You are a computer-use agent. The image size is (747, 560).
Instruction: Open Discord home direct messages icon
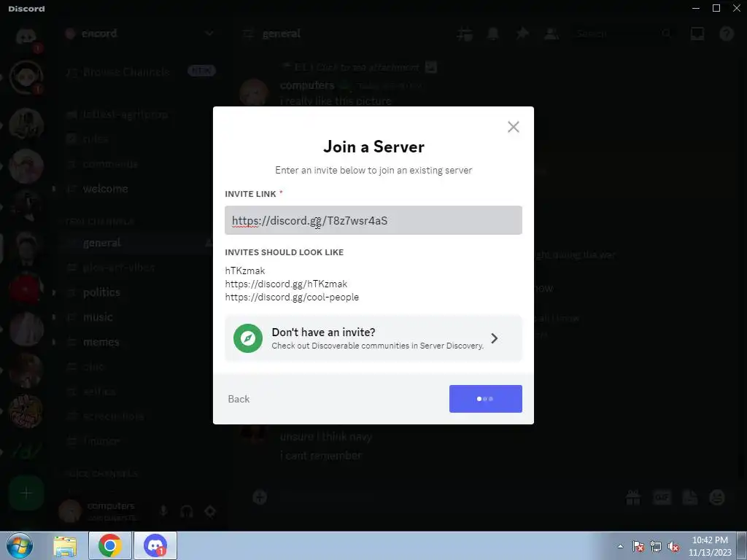pos(26,36)
